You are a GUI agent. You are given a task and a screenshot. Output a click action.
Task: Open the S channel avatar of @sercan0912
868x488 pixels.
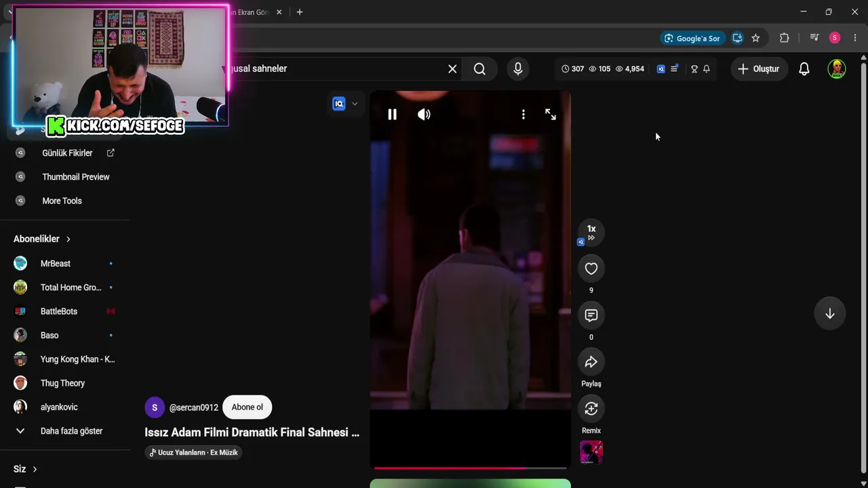pos(155,407)
